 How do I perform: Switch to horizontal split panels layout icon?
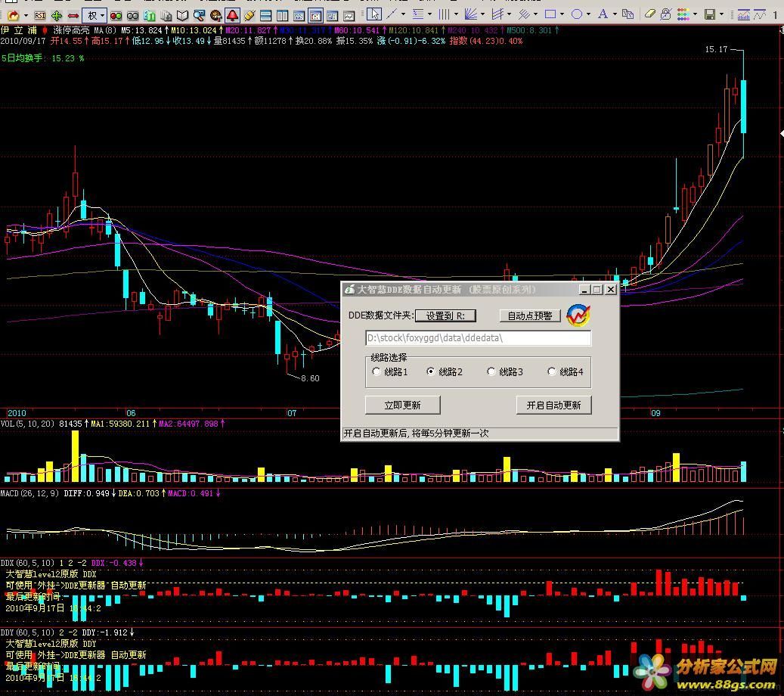tap(265, 16)
